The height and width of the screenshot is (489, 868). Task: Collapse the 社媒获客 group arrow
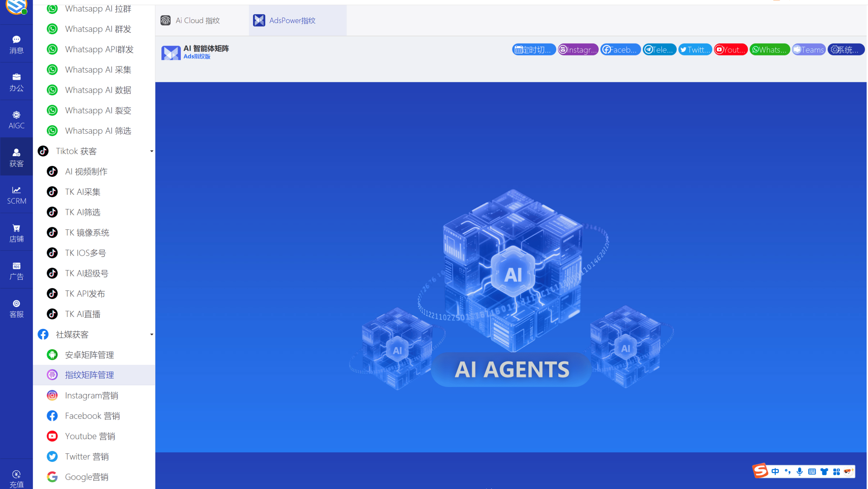(x=152, y=334)
